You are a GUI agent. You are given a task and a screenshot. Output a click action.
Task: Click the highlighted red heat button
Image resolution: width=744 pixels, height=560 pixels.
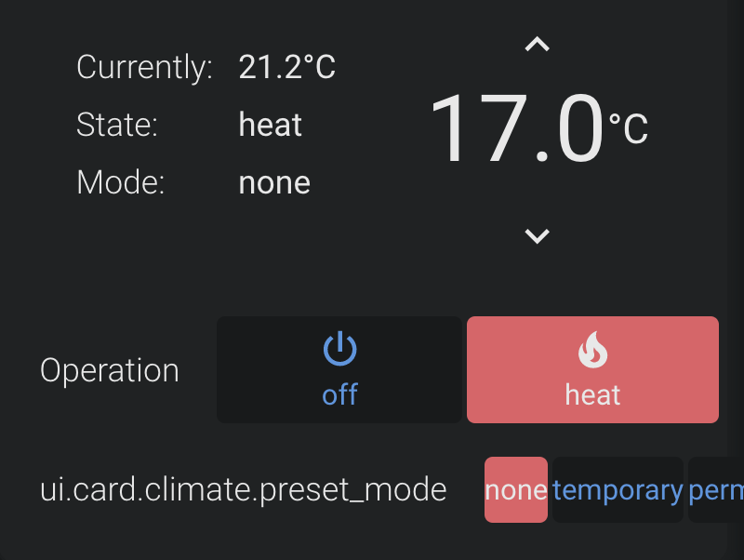pos(592,369)
